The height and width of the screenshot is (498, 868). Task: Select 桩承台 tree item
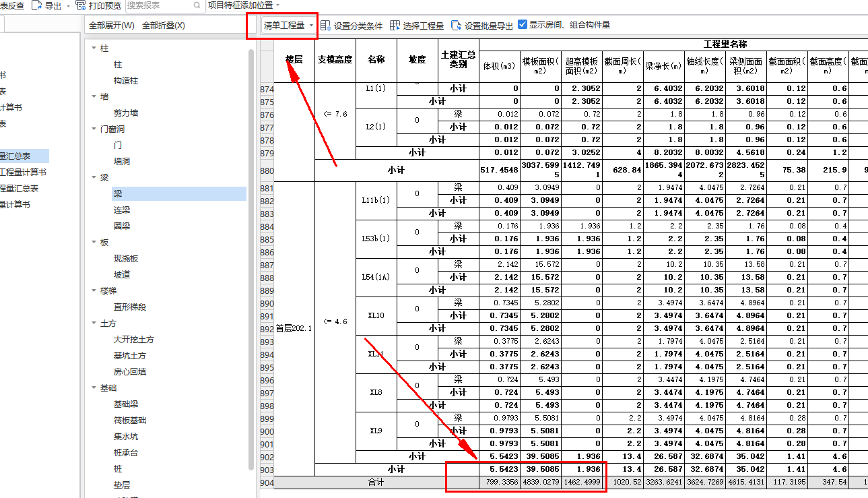coord(126,453)
